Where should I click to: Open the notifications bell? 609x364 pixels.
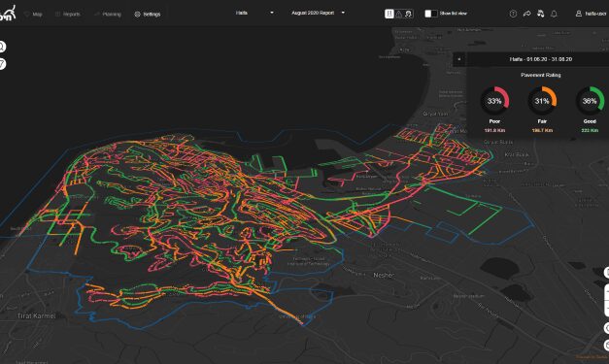click(x=554, y=14)
